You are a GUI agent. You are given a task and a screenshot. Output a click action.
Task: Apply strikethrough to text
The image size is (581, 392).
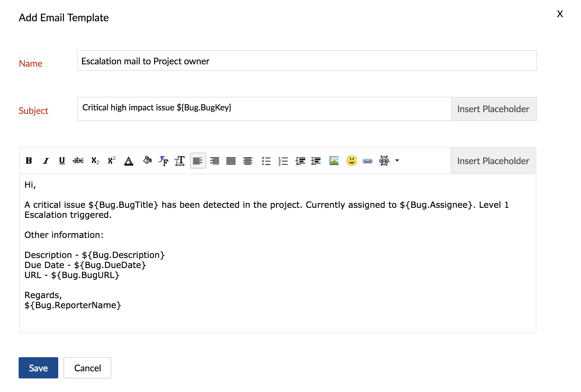pos(78,161)
